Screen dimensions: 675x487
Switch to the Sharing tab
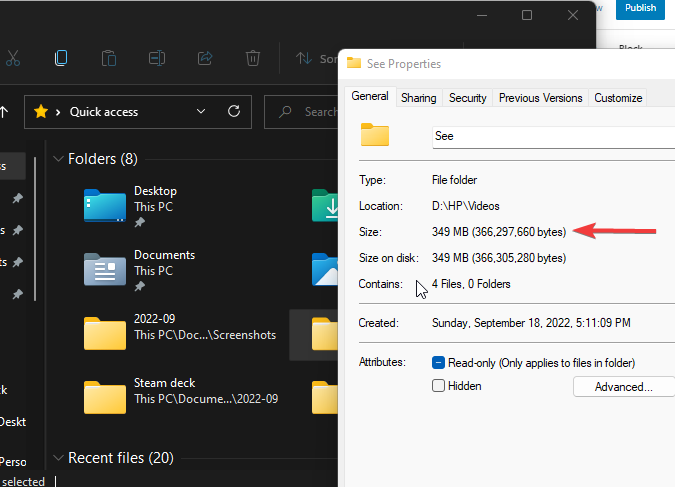click(418, 98)
